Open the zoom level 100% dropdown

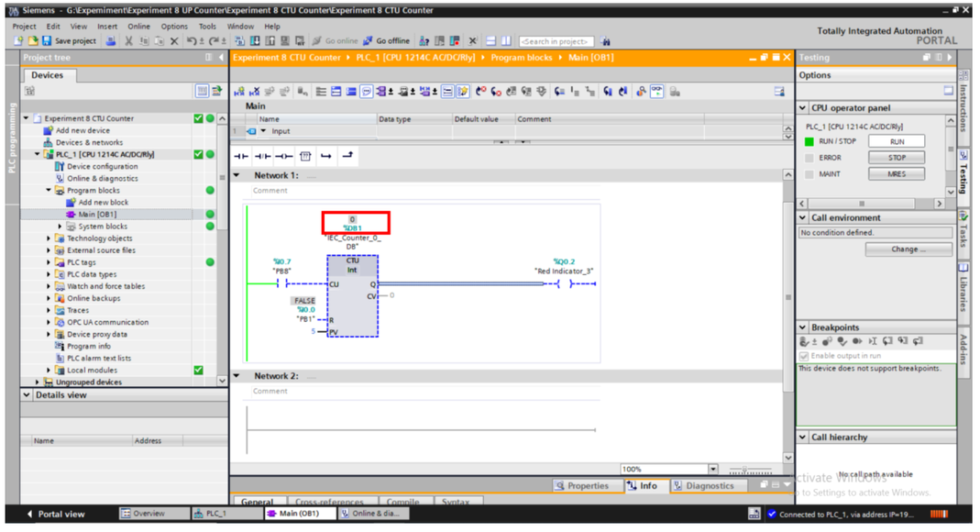[713, 469]
